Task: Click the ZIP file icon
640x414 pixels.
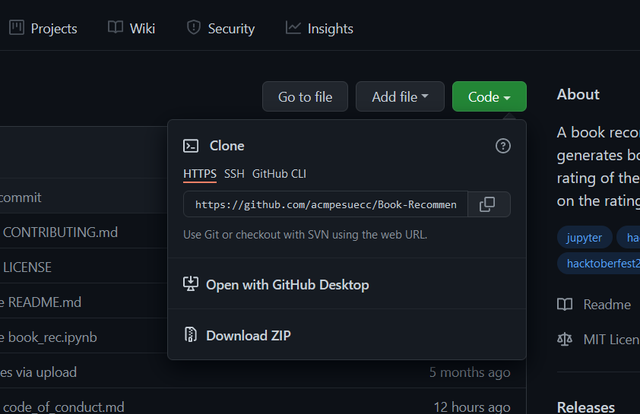Action: [x=191, y=334]
